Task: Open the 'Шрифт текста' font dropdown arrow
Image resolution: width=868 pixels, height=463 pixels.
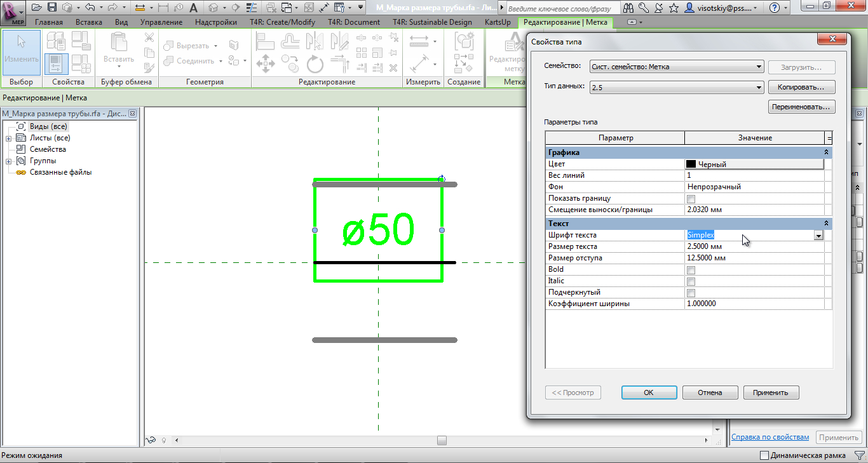Action: point(818,235)
